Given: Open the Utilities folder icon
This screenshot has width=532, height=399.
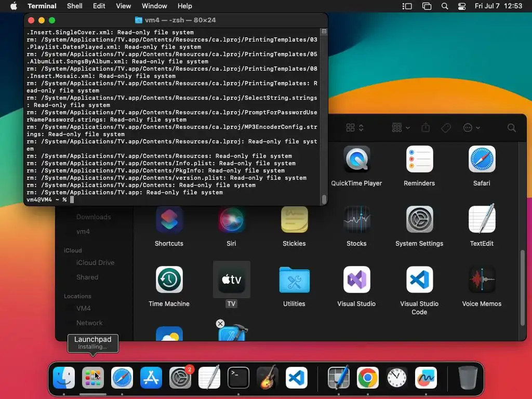Looking at the screenshot, I should (294, 280).
